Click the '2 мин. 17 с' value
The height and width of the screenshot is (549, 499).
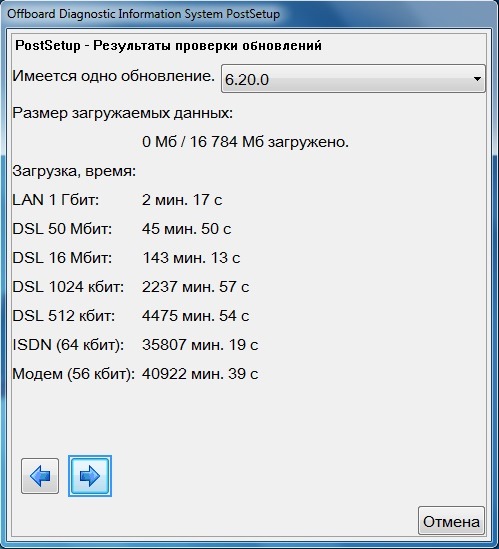tap(182, 200)
